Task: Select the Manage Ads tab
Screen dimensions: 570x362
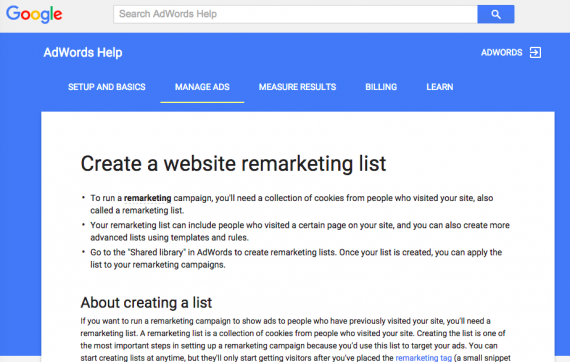Action: [x=202, y=87]
